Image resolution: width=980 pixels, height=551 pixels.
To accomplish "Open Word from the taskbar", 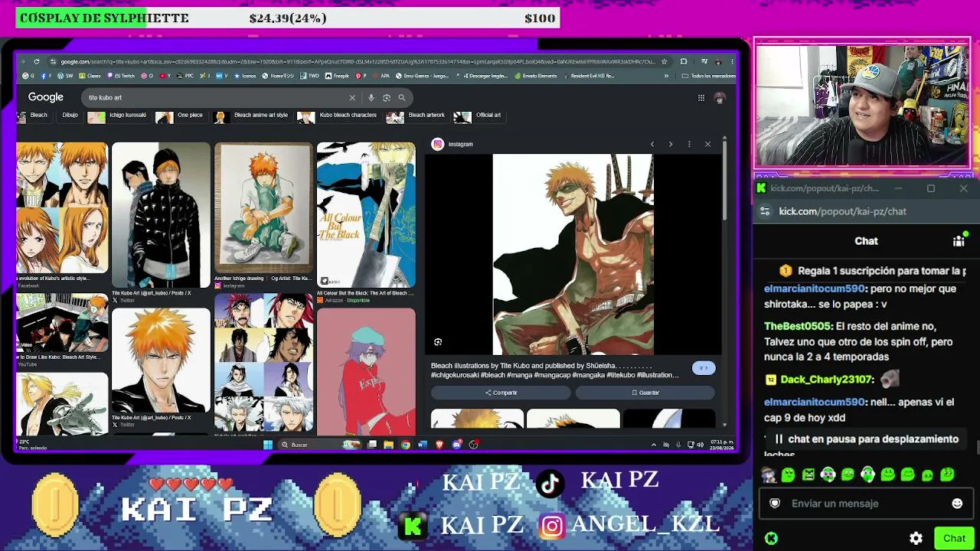I will coord(422,445).
